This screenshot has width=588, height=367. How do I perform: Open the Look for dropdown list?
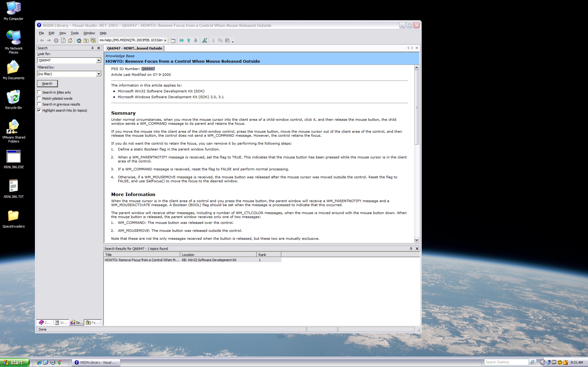coord(99,60)
